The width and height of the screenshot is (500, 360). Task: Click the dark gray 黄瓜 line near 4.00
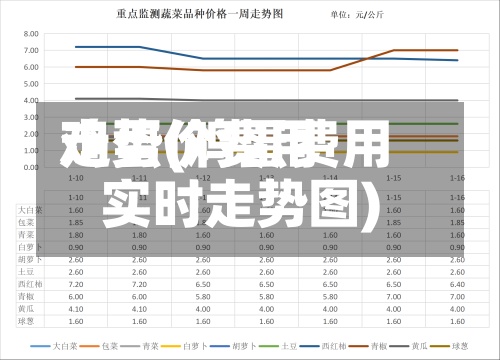267,100
